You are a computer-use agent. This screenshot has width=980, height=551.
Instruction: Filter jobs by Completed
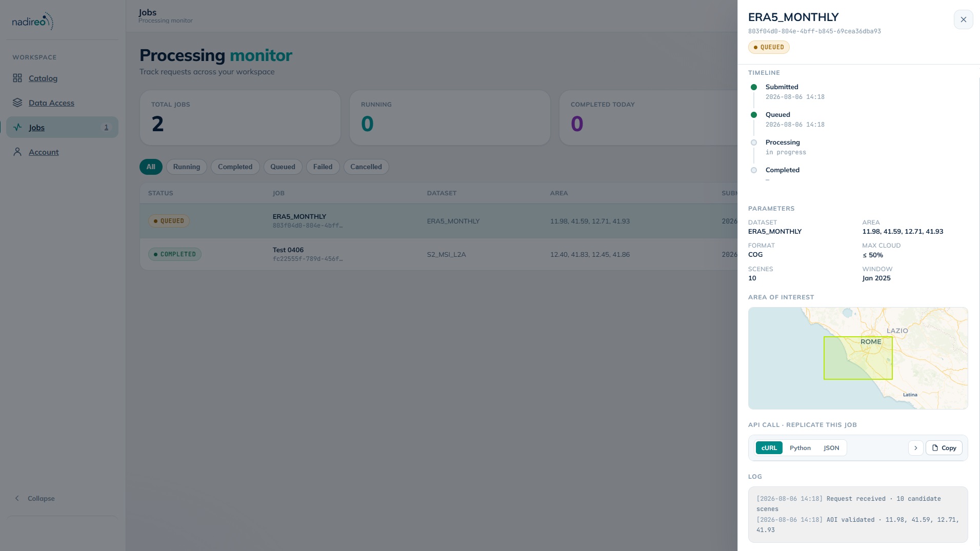click(235, 167)
